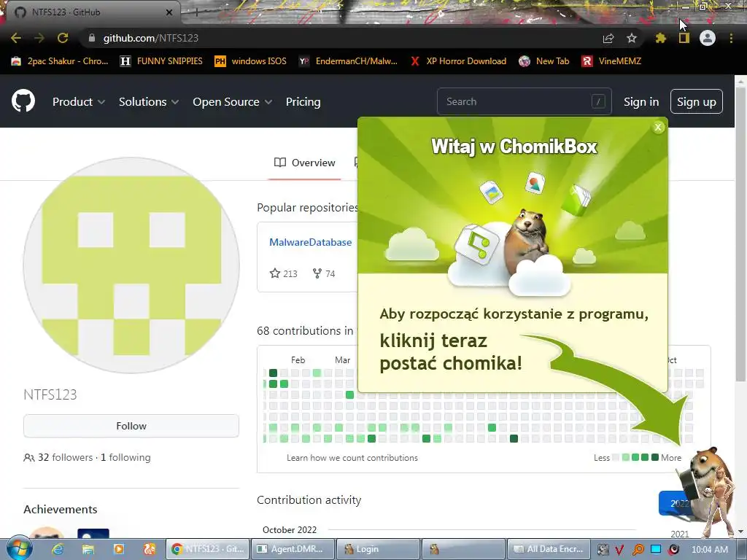Switch to NTFS123 Chrome taskbar window
747x560 pixels.
pos(207,549)
